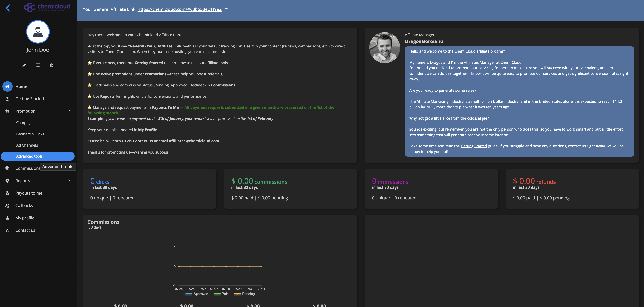Open Reports menu label
The image size is (644, 307).
22,181
